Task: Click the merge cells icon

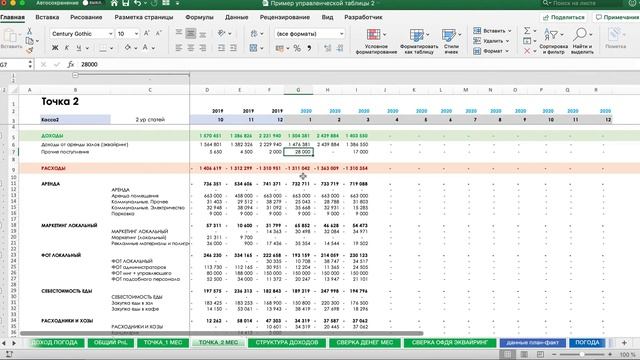Action: [253, 48]
